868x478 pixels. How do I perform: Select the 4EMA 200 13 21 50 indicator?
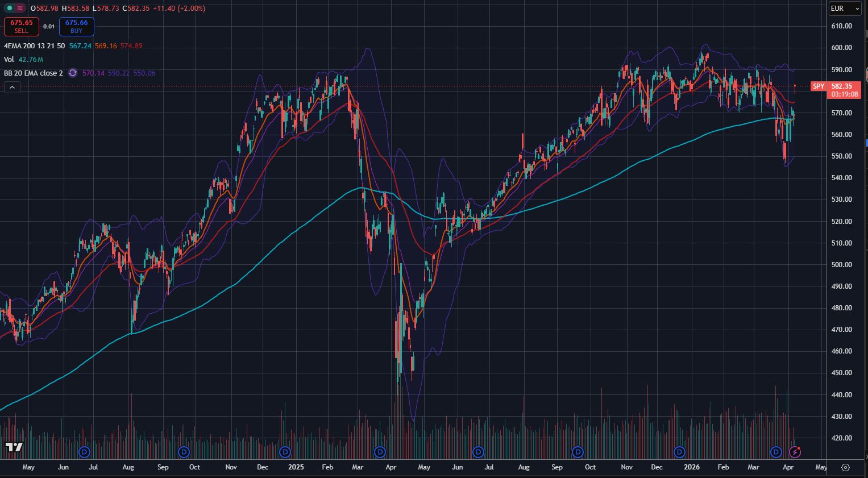(x=34, y=45)
